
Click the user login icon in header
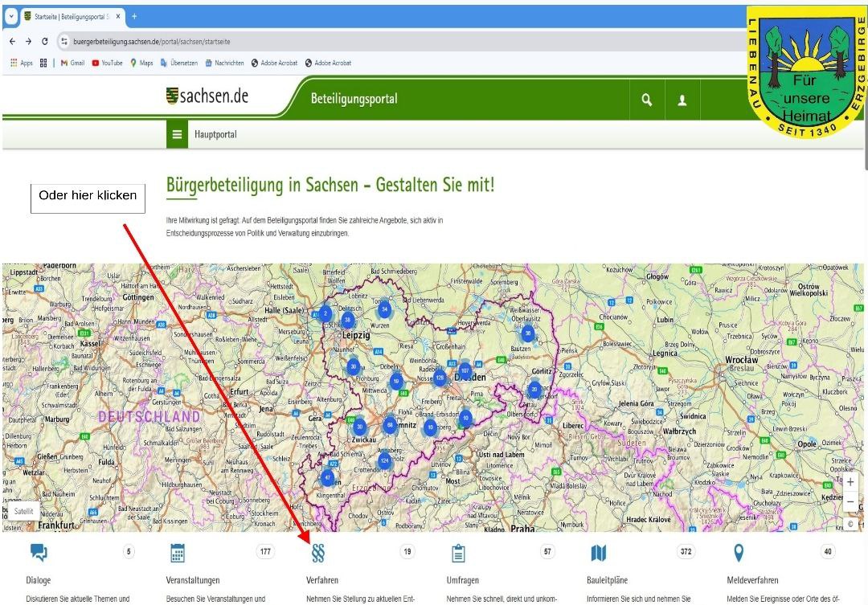(682, 100)
